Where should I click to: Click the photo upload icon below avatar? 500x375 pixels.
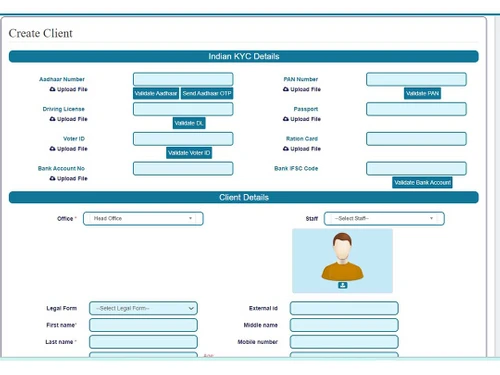click(342, 285)
